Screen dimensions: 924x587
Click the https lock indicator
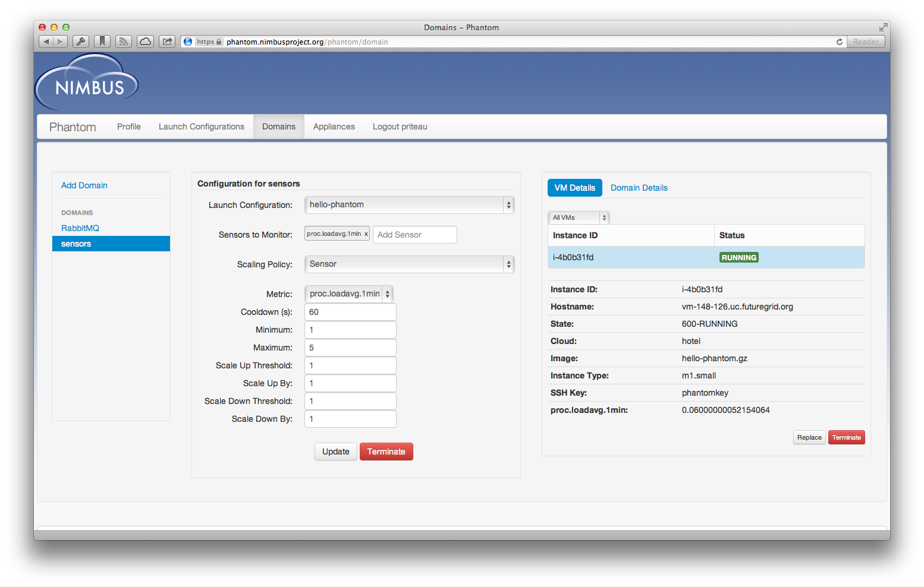pyautogui.click(x=209, y=42)
